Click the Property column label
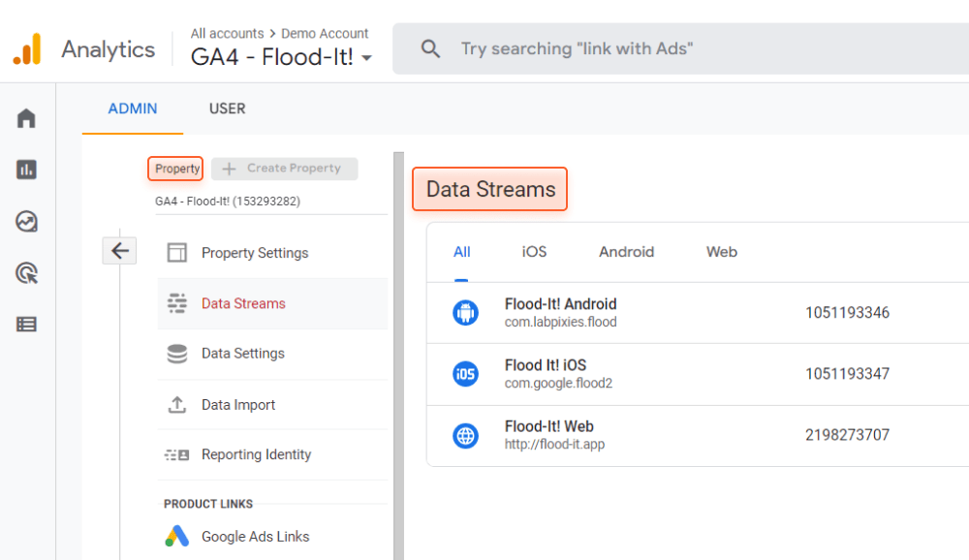969x560 pixels. pos(175,169)
